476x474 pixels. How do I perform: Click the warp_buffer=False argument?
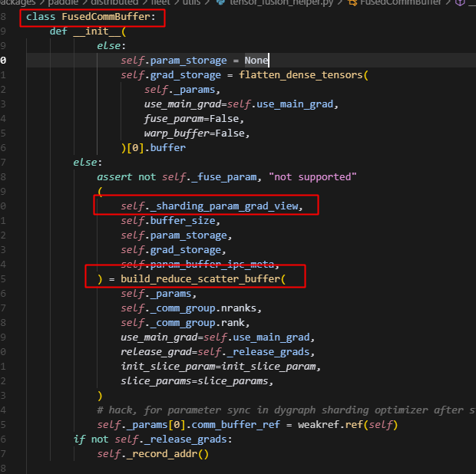(197, 133)
